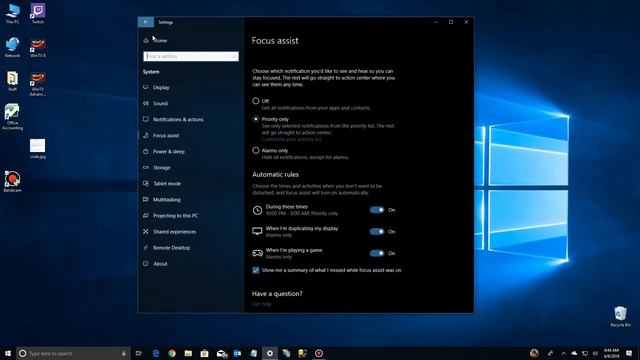640x360 pixels.
Task: Click the taskbar search box
Action: coord(73,353)
